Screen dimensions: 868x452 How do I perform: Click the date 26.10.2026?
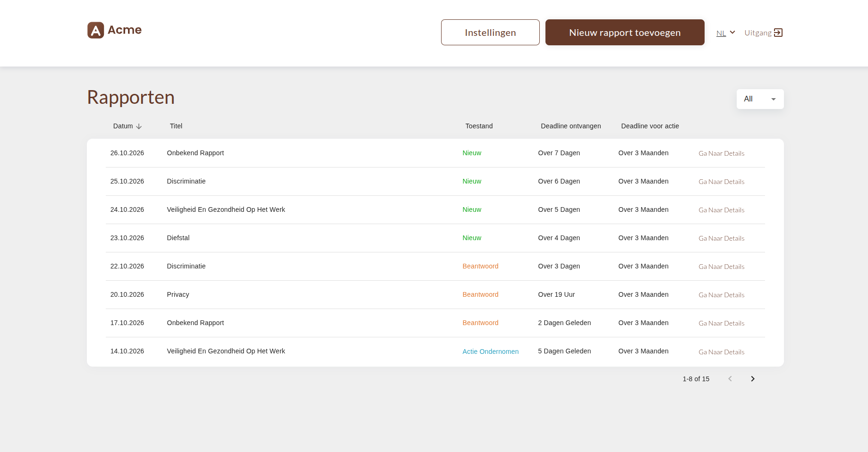(127, 153)
